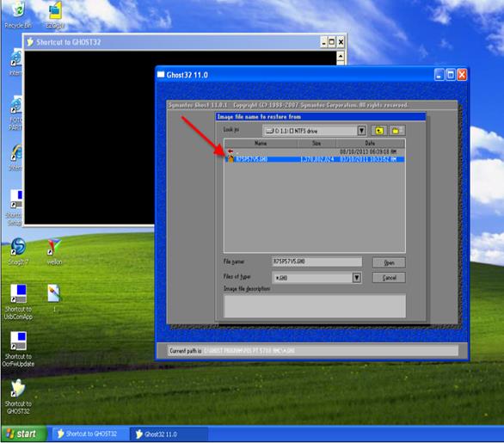This screenshot has height=443, width=504.
Task: Expand the Look in drive dropdown
Action: 361,131
